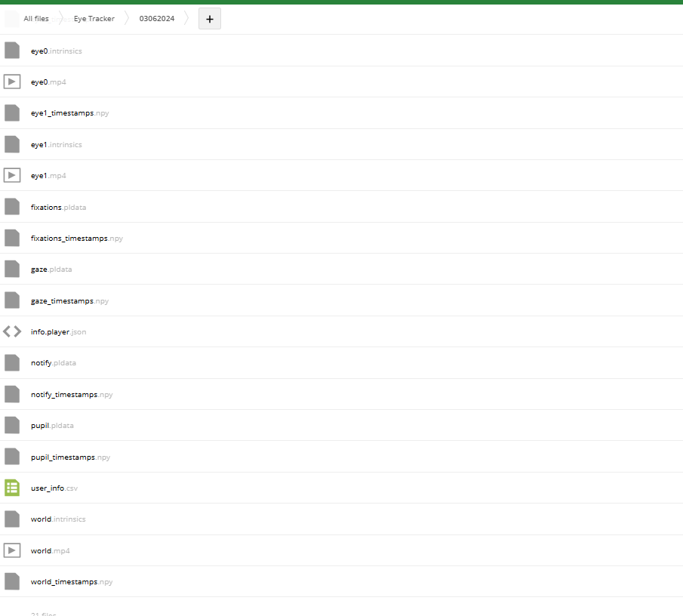Open eye0.mp4 file name

48,82
